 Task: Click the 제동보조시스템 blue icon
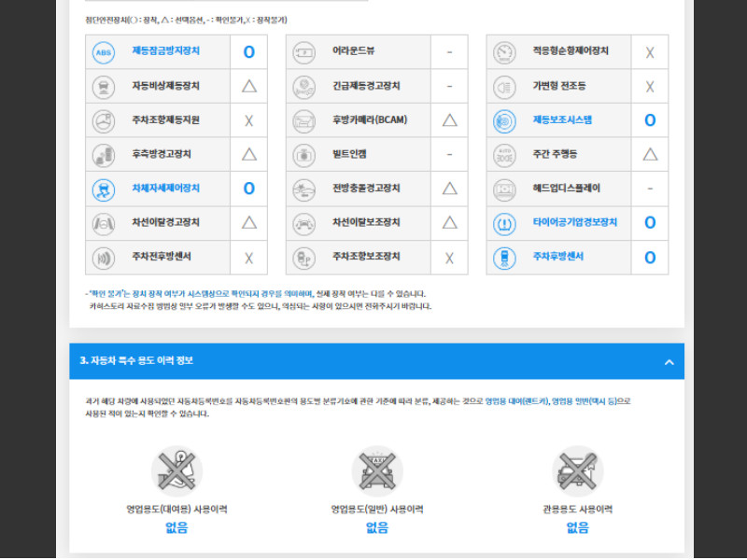tap(504, 121)
